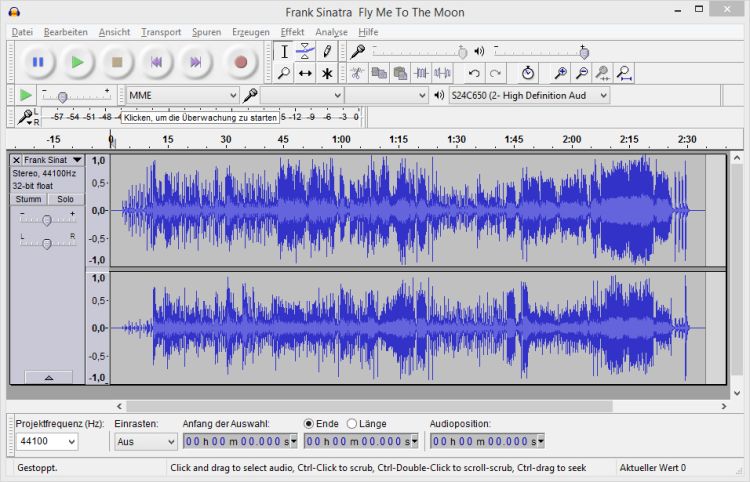This screenshot has height=482, width=750.
Task: Open the Effekt menu
Action: 292,32
